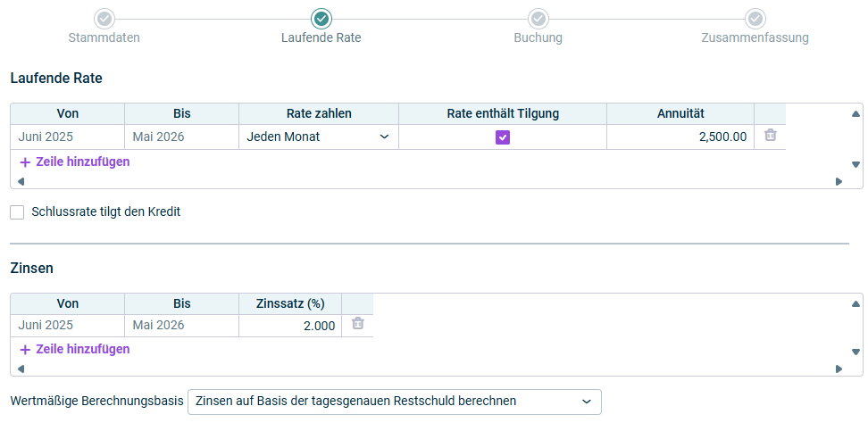Add a row to Laufende Rate table
The image size is (868, 431).
(75, 162)
